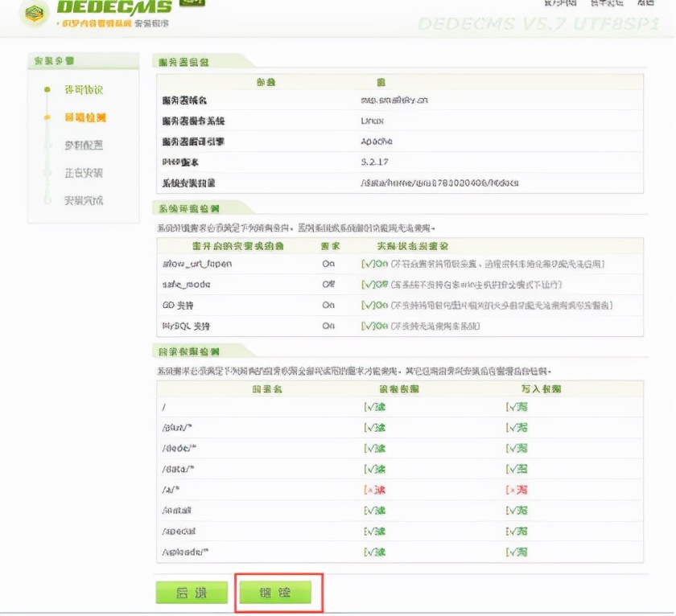Select the 许可协议 step in sidebar
Image resolution: width=676 pixels, height=616 pixels.
click(x=84, y=89)
